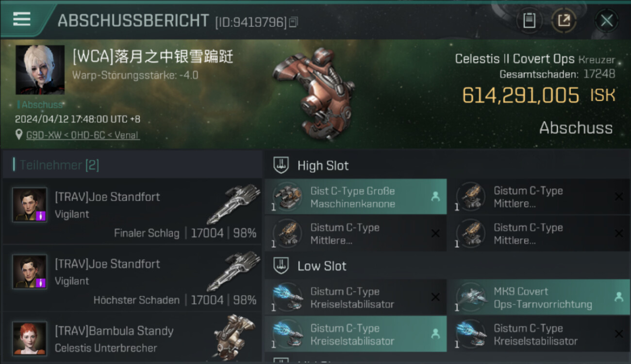Open the G9D-XW < 0HD-6C < Venal location link
This screenshot has width=631, height=364.
point(83,135)
